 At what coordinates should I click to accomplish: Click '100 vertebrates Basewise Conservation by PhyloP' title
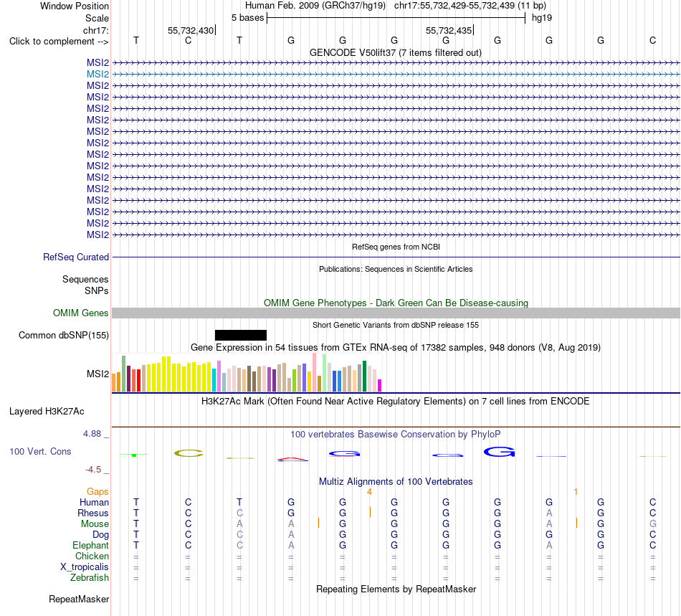(x=396, y=434)
